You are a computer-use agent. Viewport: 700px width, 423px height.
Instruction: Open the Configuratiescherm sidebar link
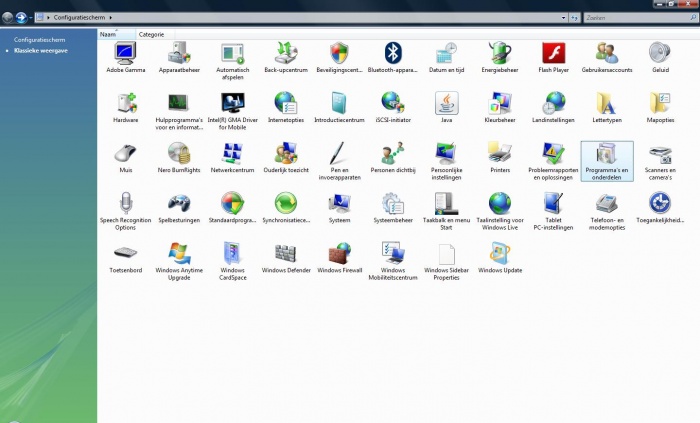[x=39, y=40]
